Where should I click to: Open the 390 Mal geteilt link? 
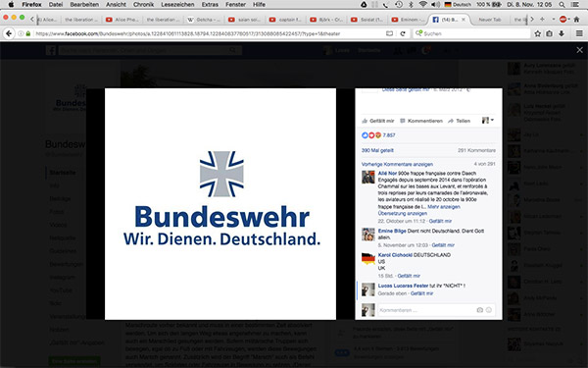coord(377,150)
